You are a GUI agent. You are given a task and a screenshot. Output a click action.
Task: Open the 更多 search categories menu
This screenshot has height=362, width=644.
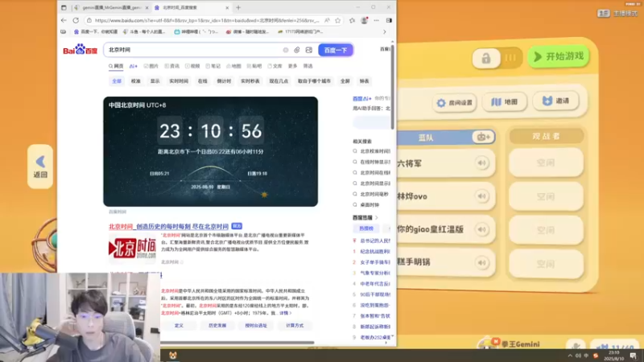(x=292, y=66)
